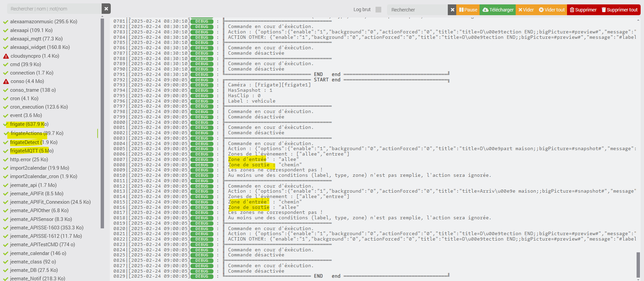Open the cmd log

[x=25, y=64]
